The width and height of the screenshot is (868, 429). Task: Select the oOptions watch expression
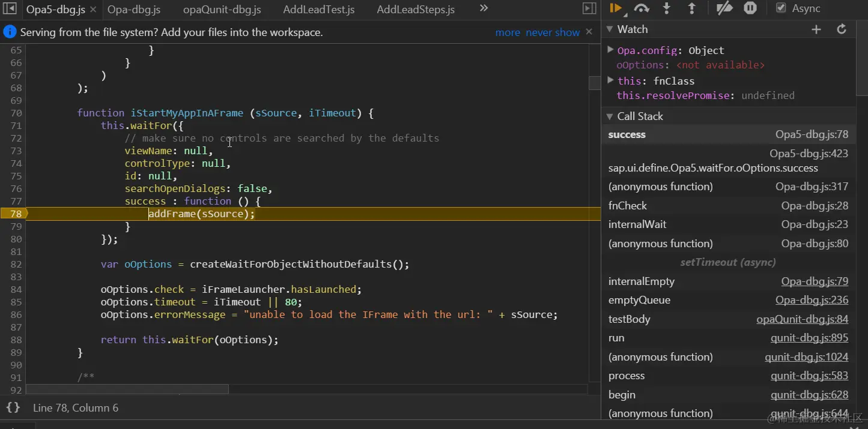pos(690,65)
